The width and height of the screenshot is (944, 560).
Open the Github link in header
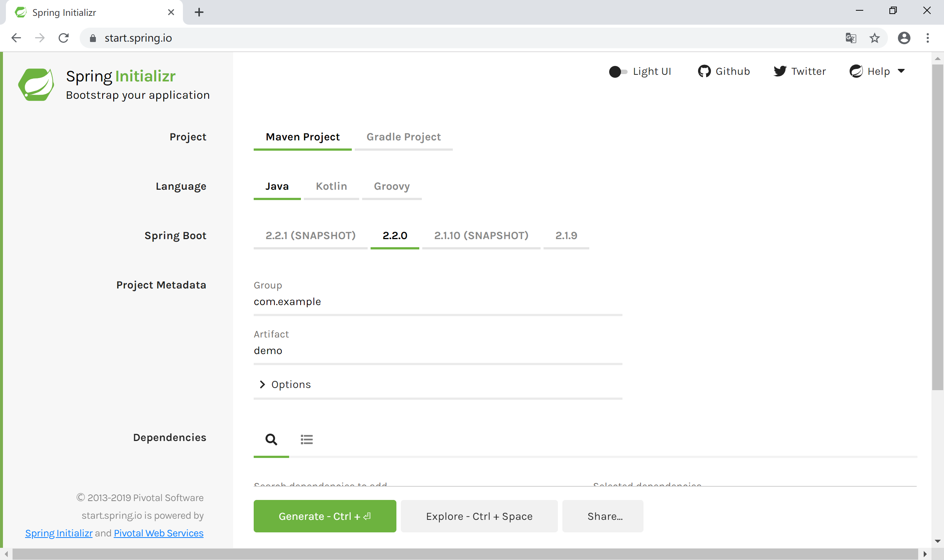coord(723,71)
